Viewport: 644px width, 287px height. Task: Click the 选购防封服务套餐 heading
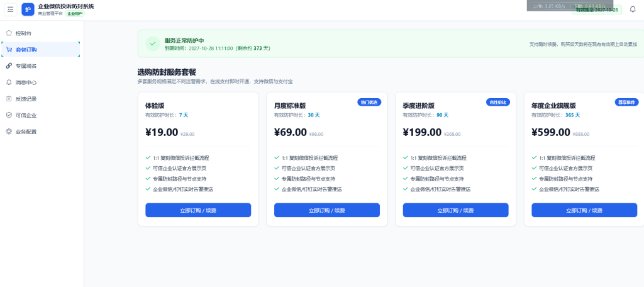pos(167,72)
